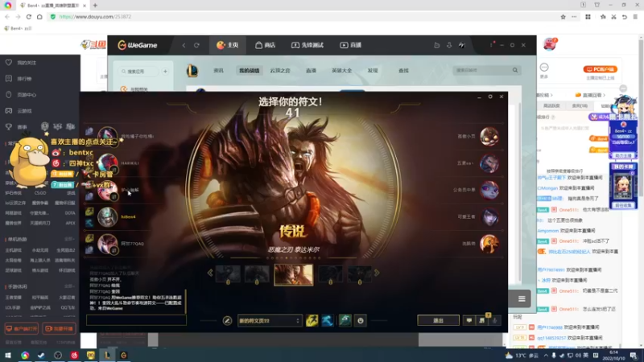The width and height of the screenshot is (644, 362).
Task: Open 排行榜 in Douyu sidebar
Action: [24, 79]
